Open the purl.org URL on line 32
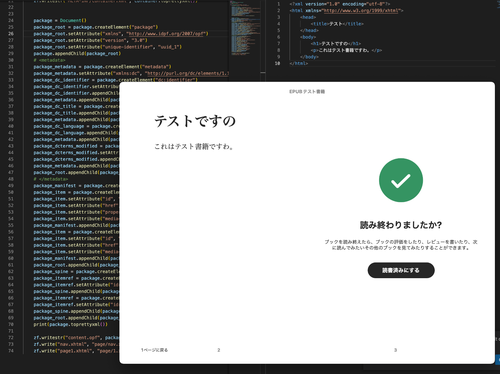500x374 pixels. (187, 73)
